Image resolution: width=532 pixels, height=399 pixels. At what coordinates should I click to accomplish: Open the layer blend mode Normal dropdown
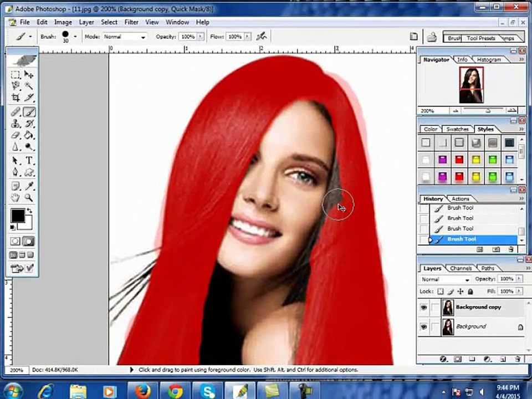pos(445,279)
